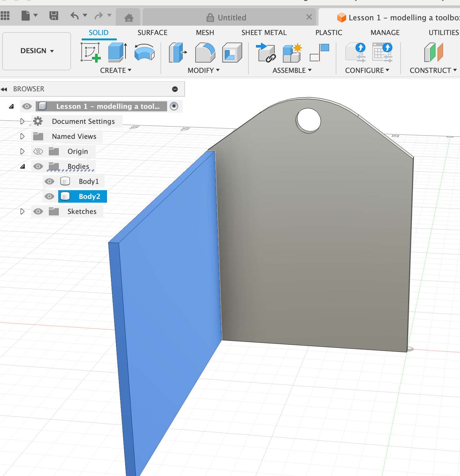Open the SHEET METAL tab

click(x=264, y=33)
